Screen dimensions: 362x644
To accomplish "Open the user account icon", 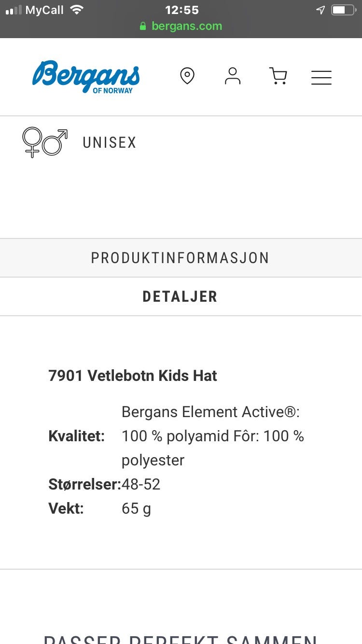I will click(x=233, y=76).
